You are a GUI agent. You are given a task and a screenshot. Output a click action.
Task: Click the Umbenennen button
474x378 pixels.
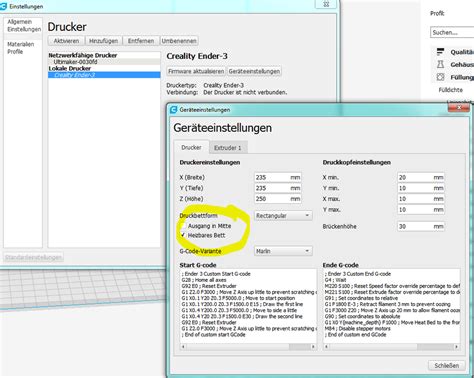click(179, 41)
